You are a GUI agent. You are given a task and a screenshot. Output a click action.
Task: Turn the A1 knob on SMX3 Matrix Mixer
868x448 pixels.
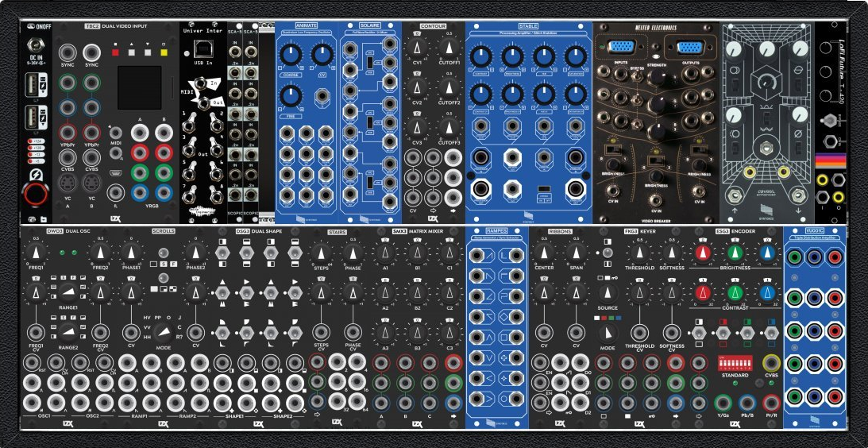(385, 253)
